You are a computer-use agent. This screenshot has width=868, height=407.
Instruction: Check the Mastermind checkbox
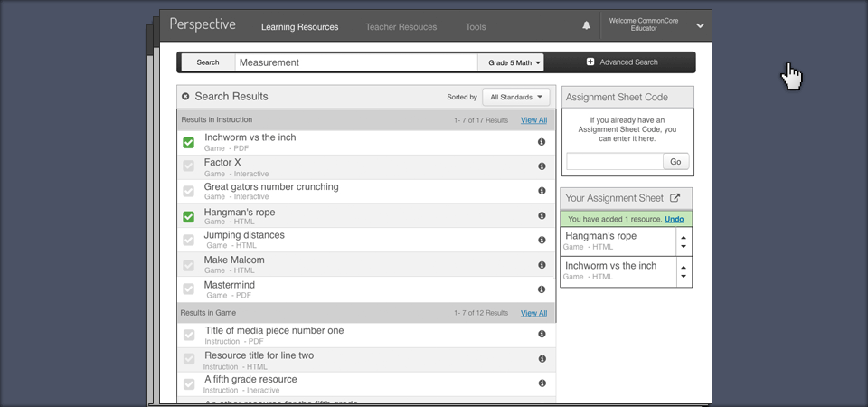click(189, 289)
